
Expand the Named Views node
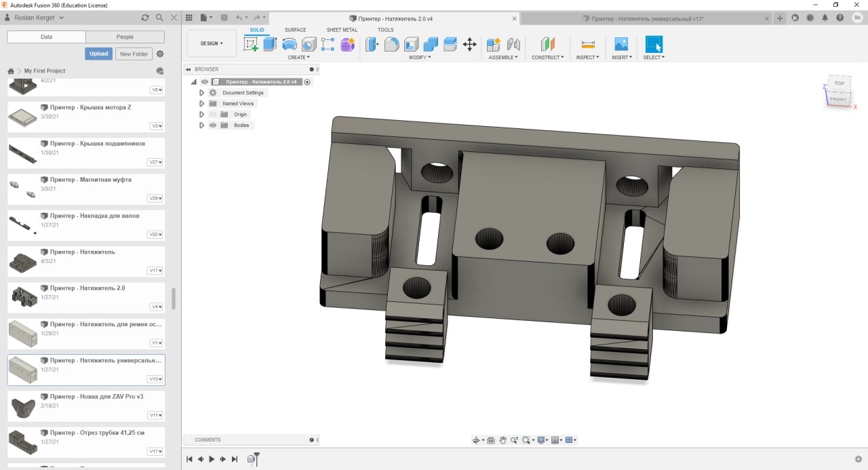(x=201, y=104)
